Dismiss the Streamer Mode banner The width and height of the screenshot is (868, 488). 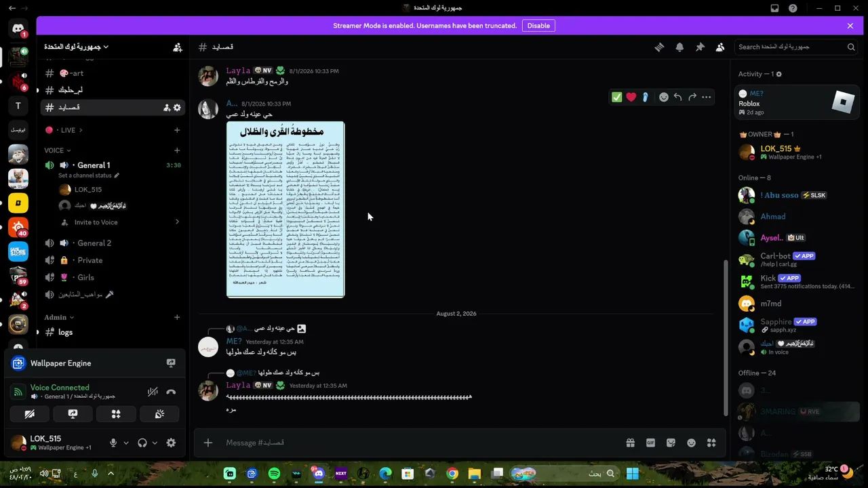click(850, 26)
